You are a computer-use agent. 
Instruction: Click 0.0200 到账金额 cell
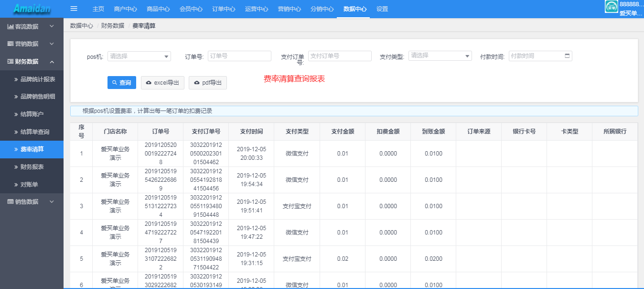tap(433, 259)
